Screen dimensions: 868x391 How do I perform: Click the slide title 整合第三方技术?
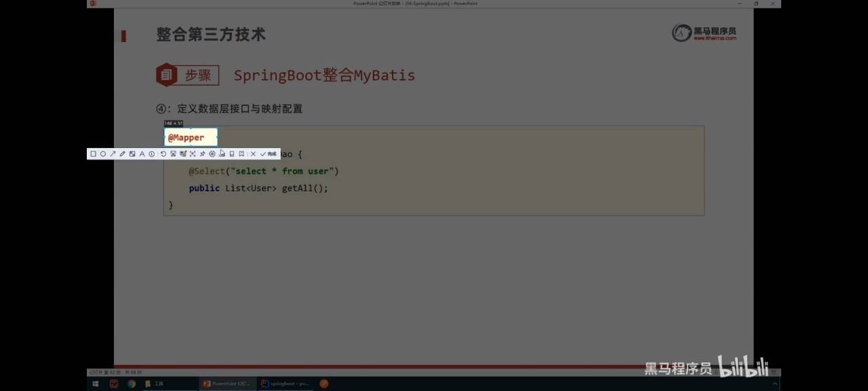(x=211, y=35)
